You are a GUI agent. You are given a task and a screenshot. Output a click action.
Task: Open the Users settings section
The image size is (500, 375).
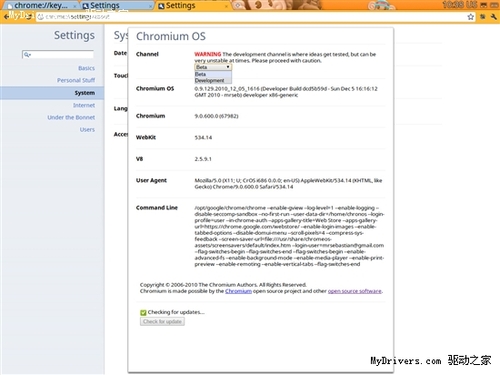[87, 130]
